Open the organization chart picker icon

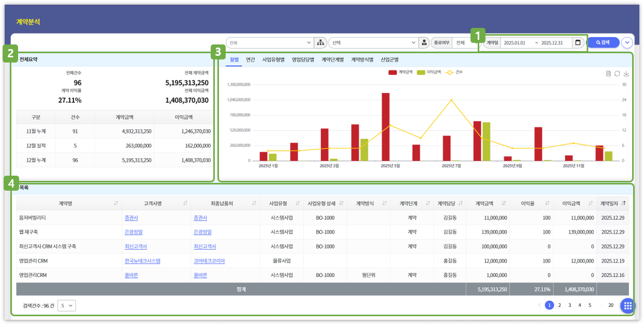320,42
